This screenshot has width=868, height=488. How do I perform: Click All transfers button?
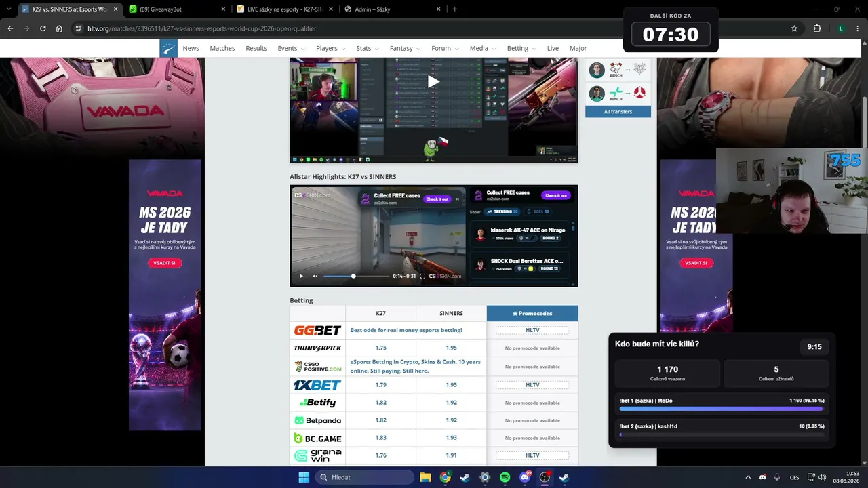tap(618, 111)
